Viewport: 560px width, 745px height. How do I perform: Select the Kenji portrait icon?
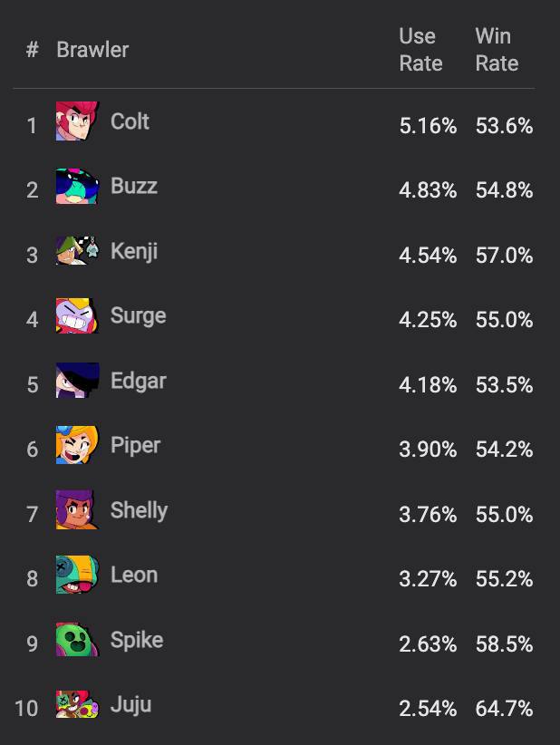76,251
